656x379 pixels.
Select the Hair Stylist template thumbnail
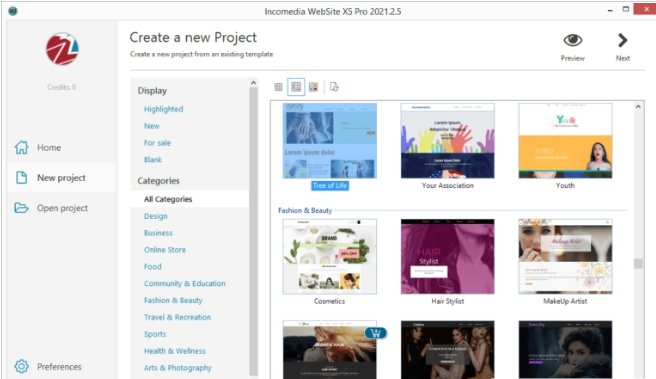447,256
